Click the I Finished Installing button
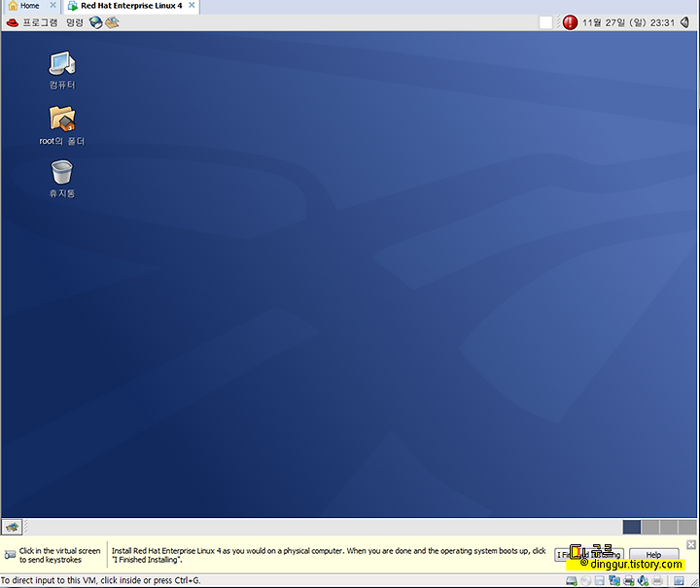Screen dimensions: 700x588 click(x=589, y=555)
